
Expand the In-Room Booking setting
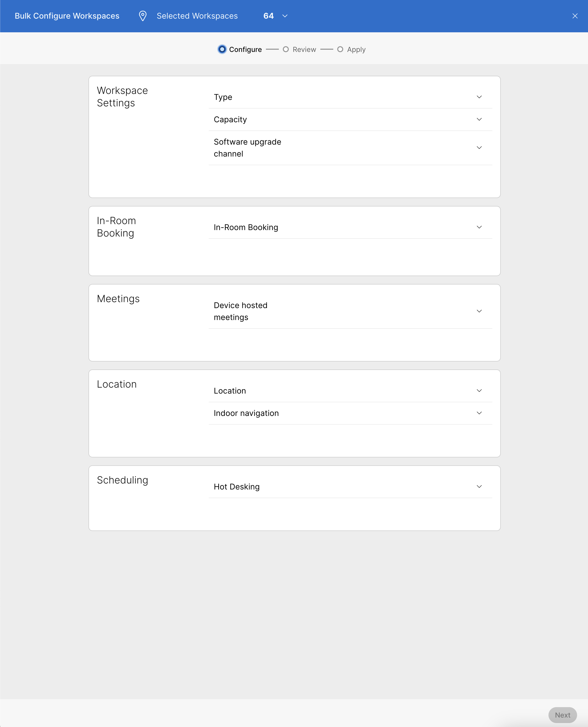pyautogui.click(x=479, y=227)
